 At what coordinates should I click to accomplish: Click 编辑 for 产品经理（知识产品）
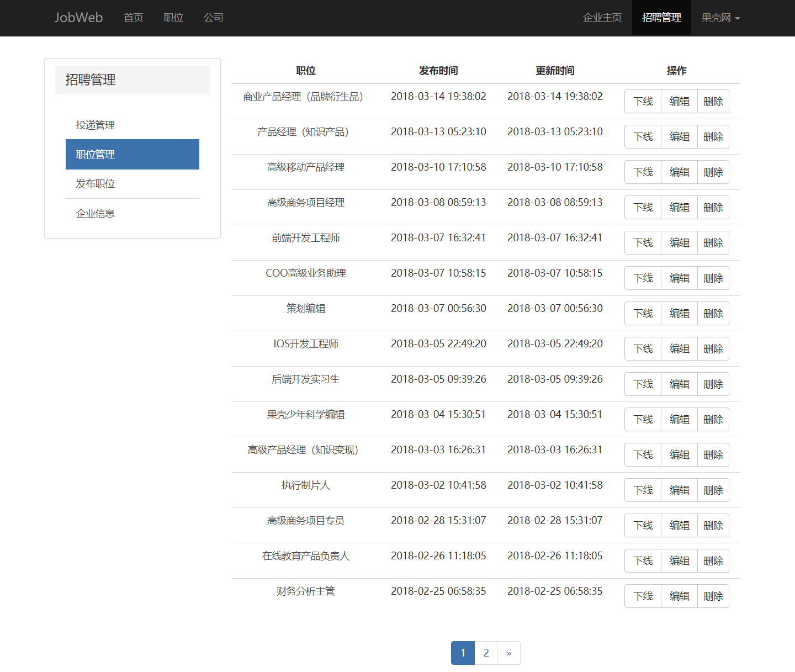click(679, 137)
